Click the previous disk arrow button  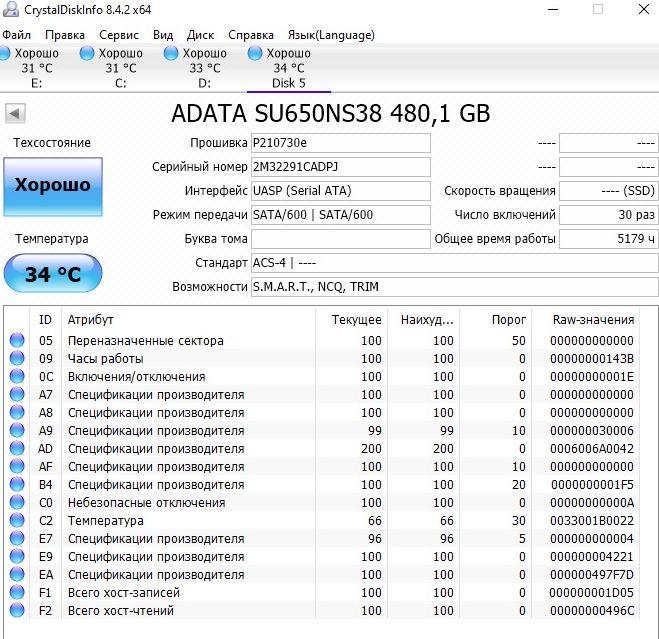(x=14, y=113)
